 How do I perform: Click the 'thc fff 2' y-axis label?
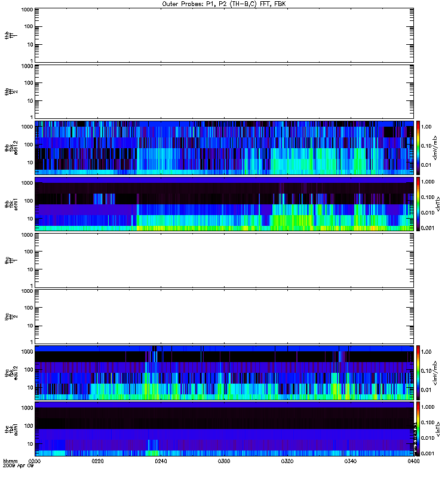pyautogui.click(x=11, y=317)
